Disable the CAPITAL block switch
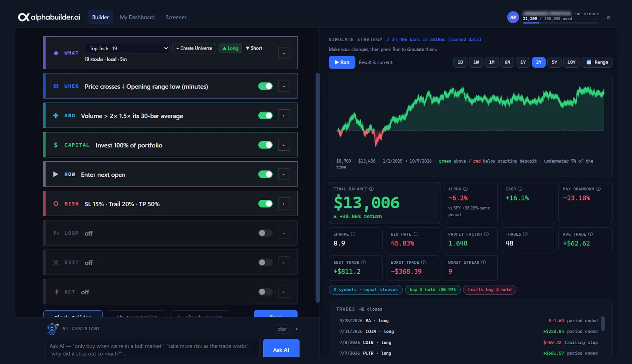This screenshot has height=364, width=632. (265, 145)
